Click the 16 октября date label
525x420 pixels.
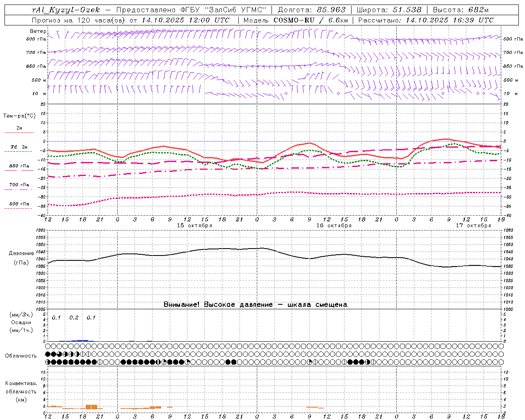coord(334,226)
